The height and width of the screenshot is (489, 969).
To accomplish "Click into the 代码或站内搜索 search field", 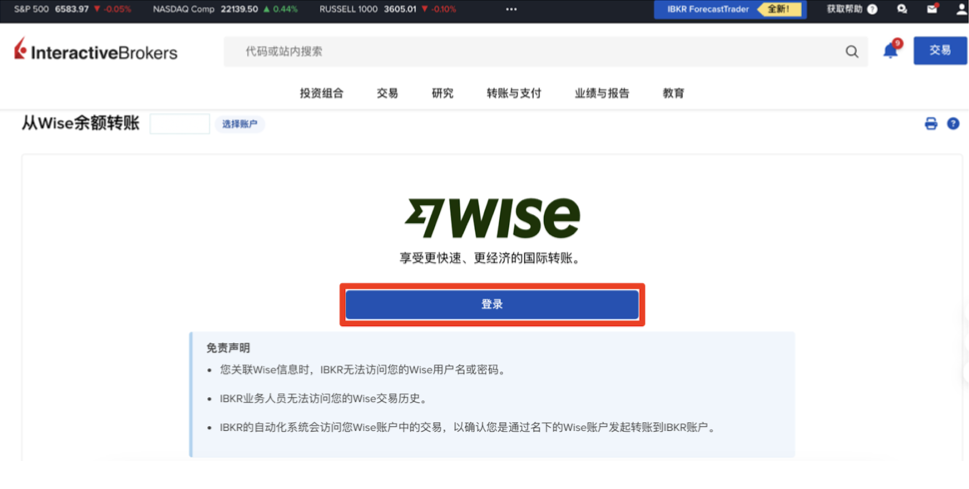I will click(530, 52).
